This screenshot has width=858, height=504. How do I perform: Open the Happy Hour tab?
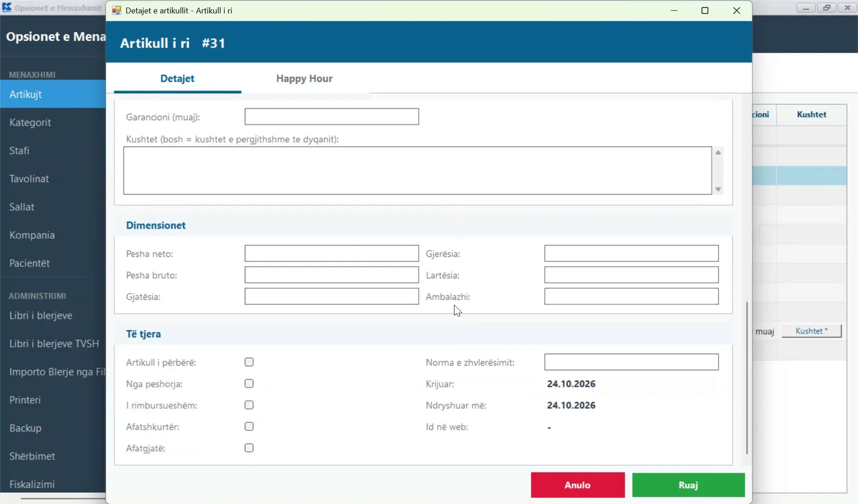[x=304, y=78]
